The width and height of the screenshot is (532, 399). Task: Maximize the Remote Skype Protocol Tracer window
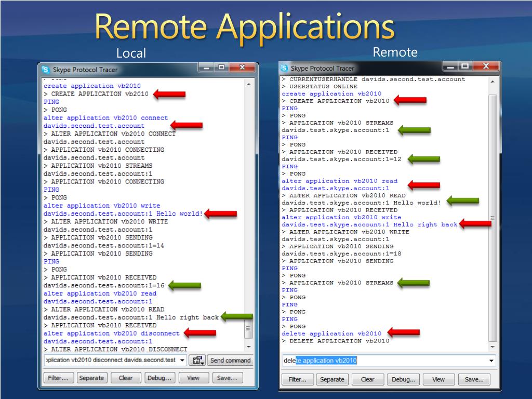pos(465,66)
